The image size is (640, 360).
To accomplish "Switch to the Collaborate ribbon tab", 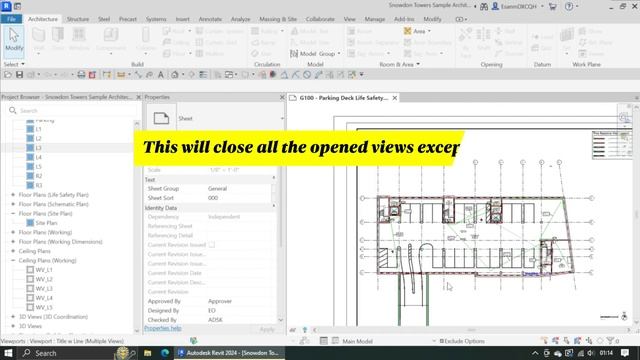I will (320, 19).
